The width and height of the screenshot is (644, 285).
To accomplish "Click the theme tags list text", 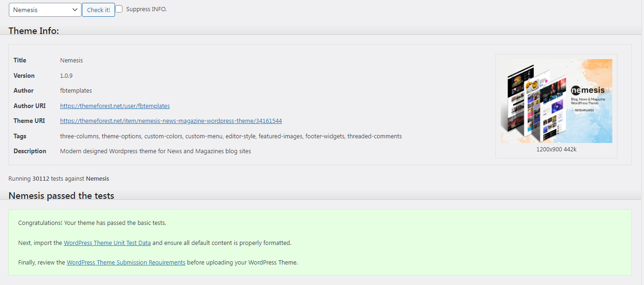I will [x=231, y=136].
